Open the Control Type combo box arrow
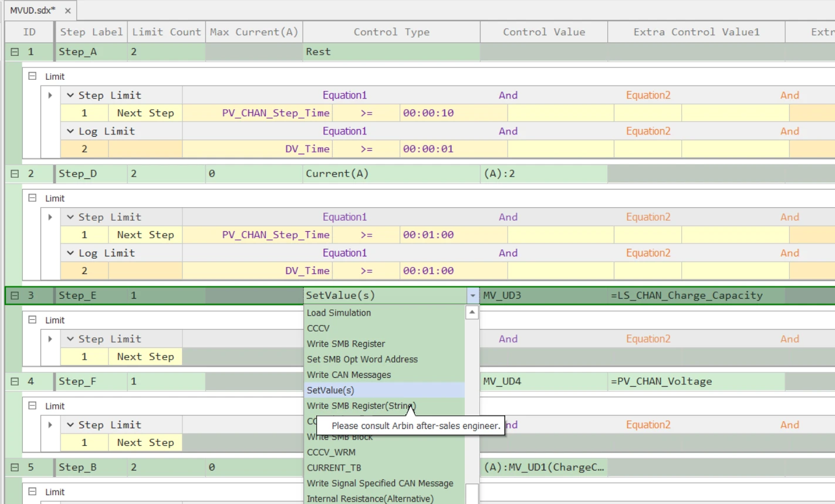The height and width of the screenshot is (504, 835). click(x=472, y=295)
